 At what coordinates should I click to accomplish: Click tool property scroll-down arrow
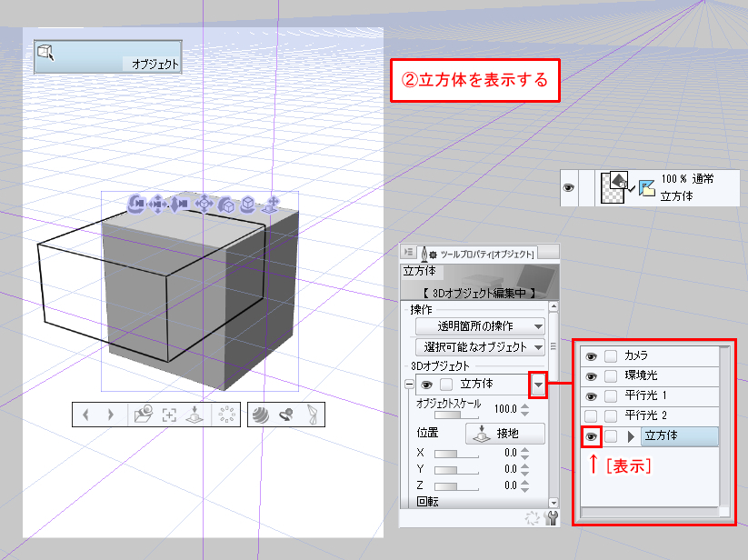click(554, 503)
